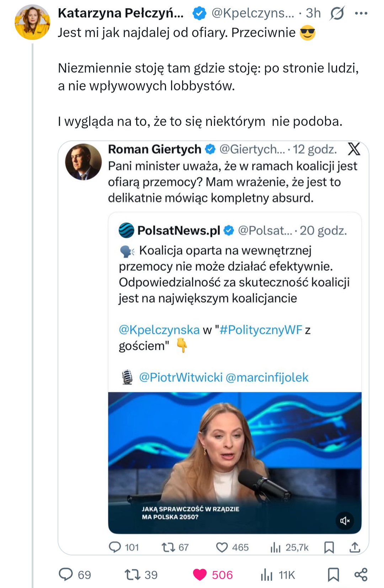Click the Grok slashed-circle icon

[x=337, y=14]
